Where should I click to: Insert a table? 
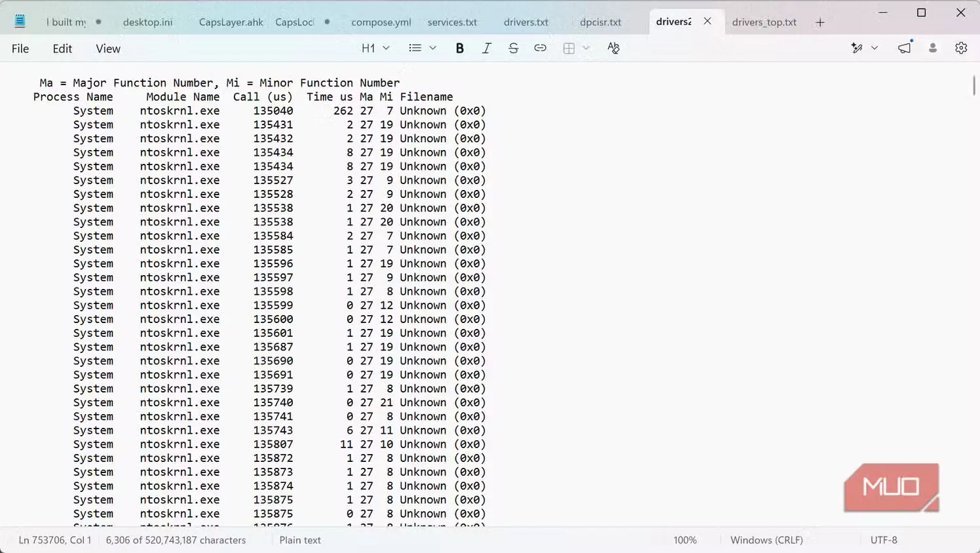[x=569, y=48]
